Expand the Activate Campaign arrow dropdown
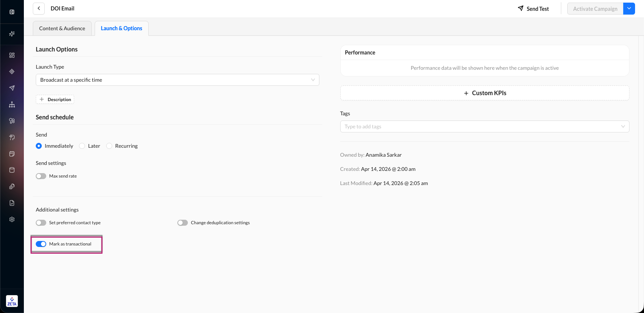The height and width of the screenshot is (313, 644). 629,9
